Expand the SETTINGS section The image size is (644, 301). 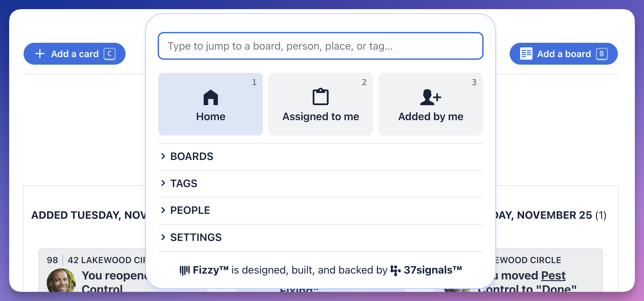(x=195, y=237)
